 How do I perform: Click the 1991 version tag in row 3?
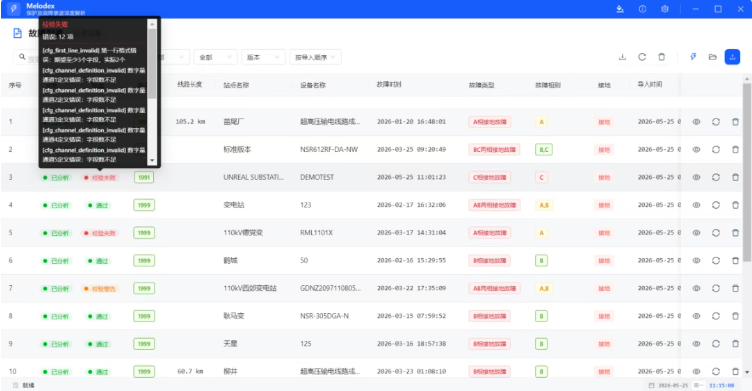pos(144,178)
